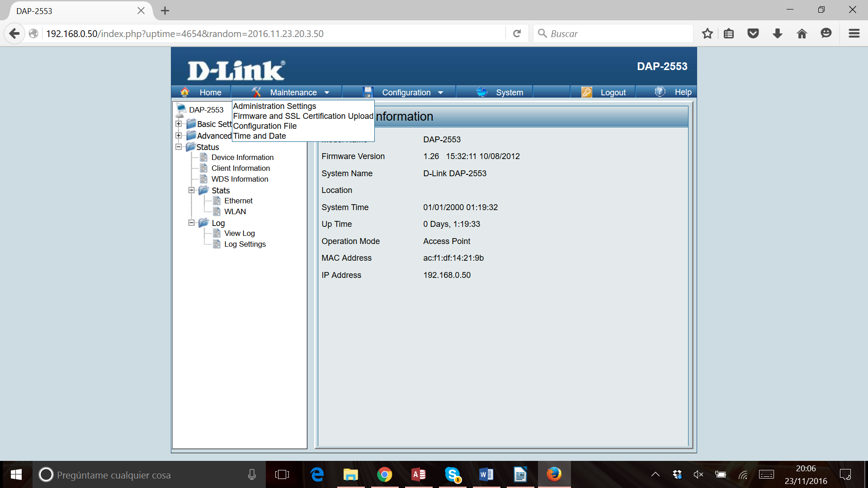The image size is (868, 488).
Task: Click the DAP-2553 device icon in tree
Action: tap(181, 110)
